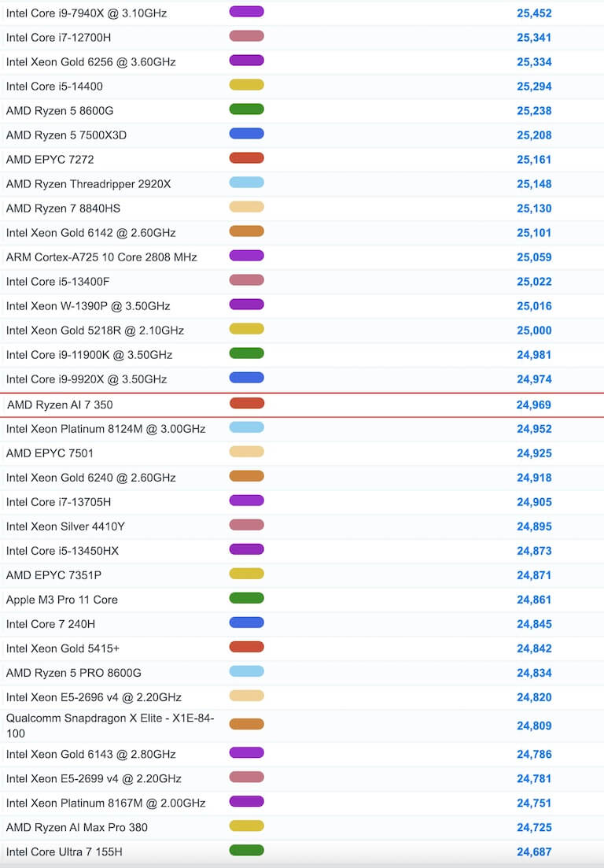This screenshot has height=868, width=604.
Task: Click the blue swatch beside Intel Core 7 240H
Action: (x=247, y=622)
